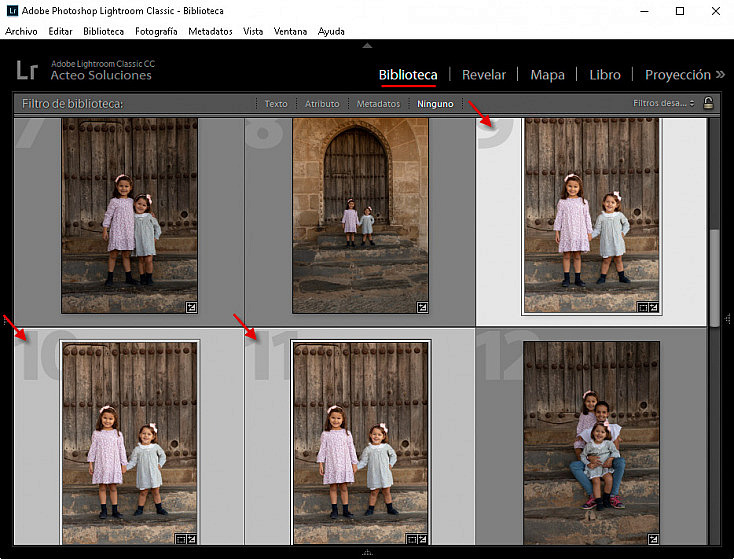Viewport: 734px width, 559px height.
Task: Expand the right panel group handle
Action: (x=728, y=319)
